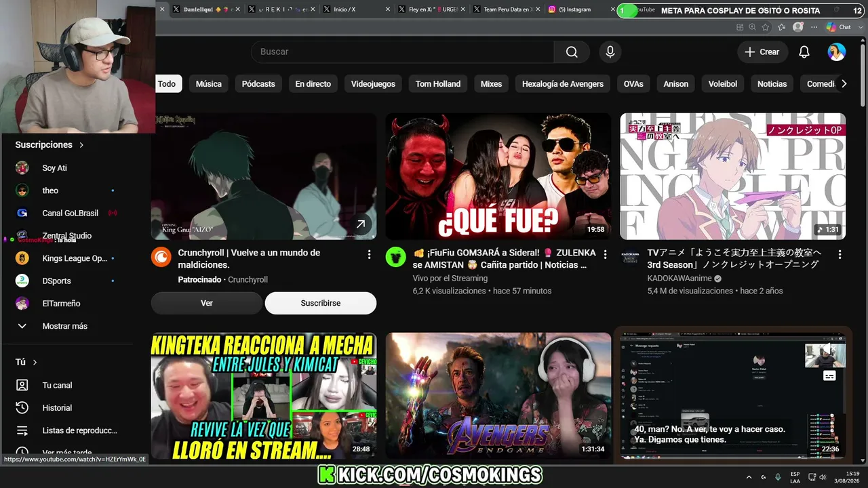The width and height of the screenshot is (868, 488).
Task: Click the external link arrow on Crunchyroll ad
Action: pos(361,224)
